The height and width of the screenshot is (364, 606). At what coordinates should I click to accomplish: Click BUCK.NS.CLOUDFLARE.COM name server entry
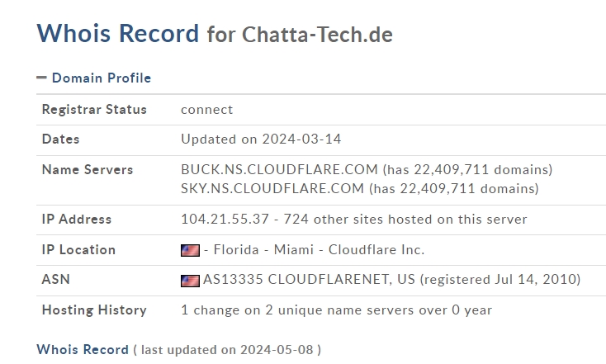367,170
